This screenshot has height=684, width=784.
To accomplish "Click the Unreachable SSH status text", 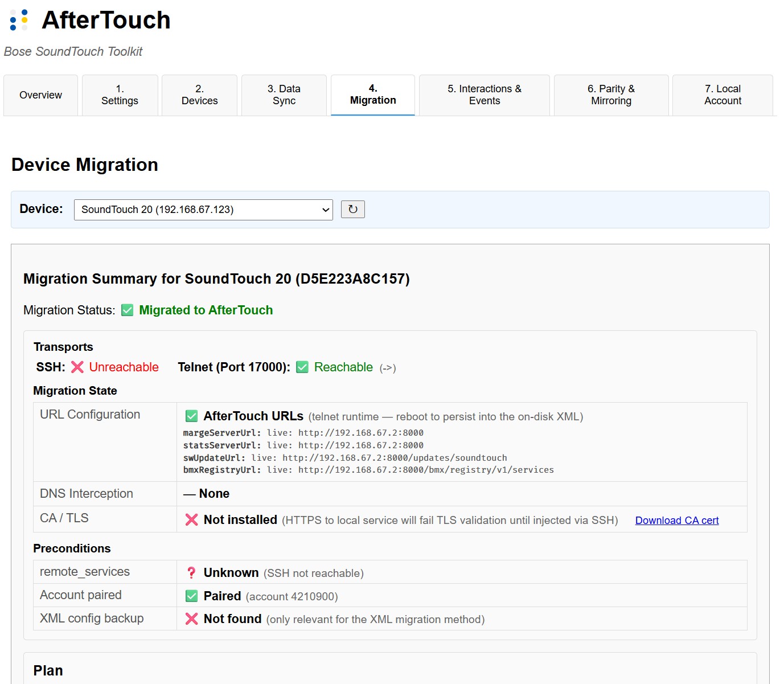I will [x=124, y=367].
